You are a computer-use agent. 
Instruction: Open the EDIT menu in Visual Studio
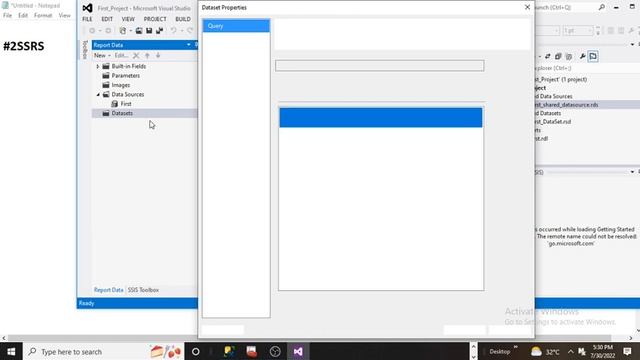coord(107,19)
